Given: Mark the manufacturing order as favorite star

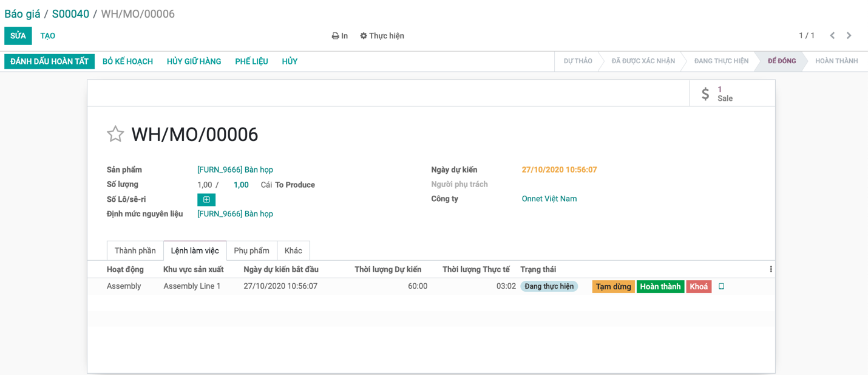Looking at the screenshot, I should [115, 134].
